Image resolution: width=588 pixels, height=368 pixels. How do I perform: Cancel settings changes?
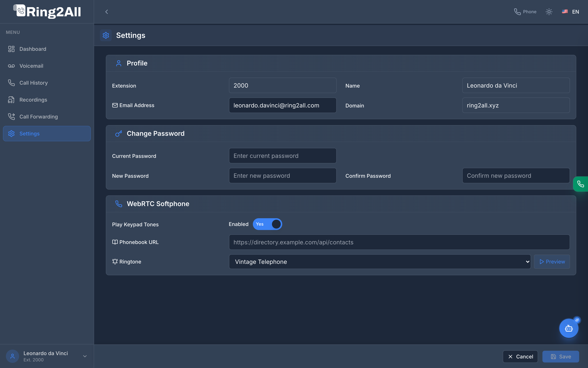[520, 357]
